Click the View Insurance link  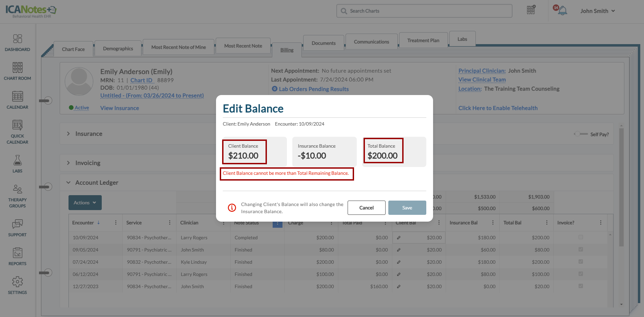pyautogui.click(x=119, y=108)
